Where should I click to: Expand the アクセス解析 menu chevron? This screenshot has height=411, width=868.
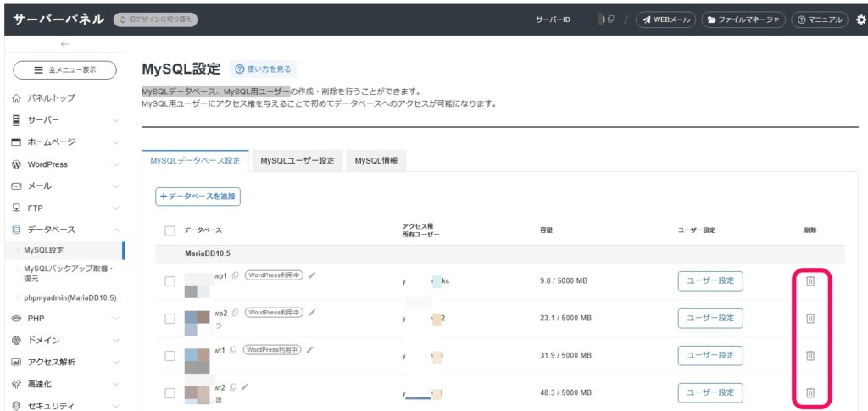115,363
